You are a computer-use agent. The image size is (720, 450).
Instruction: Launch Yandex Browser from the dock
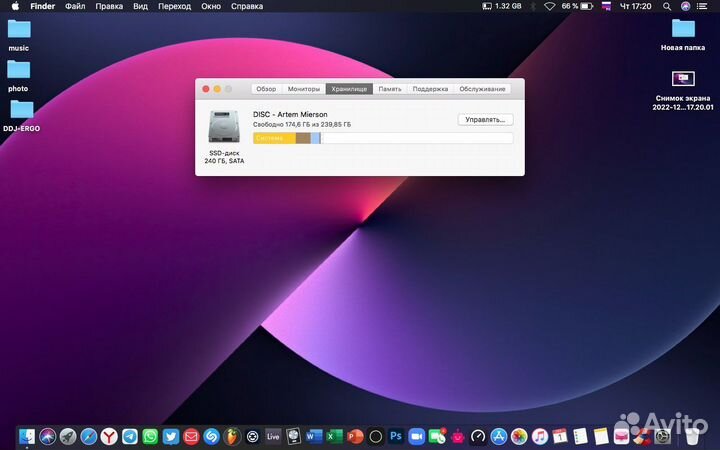pyautogui.click(x=109, y=436)
